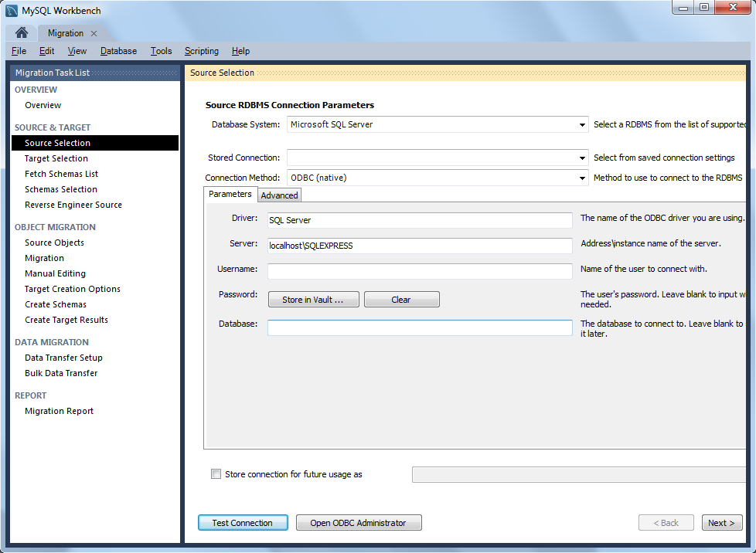Close the Migration tab
This screenshot has height=553, width=756.
coord(94,33)
